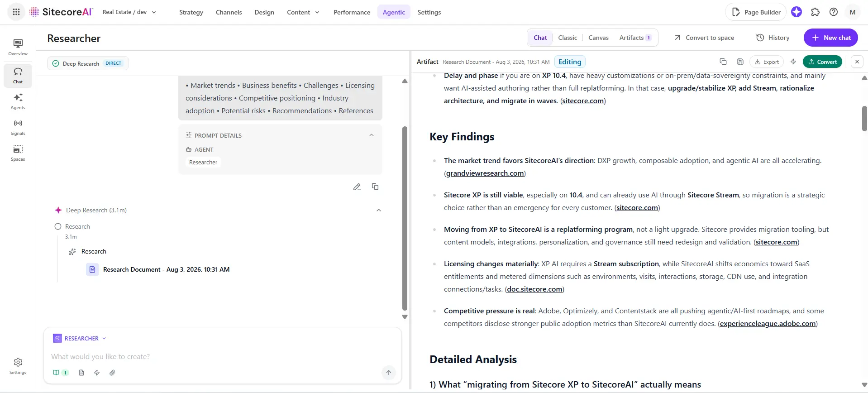The width and height of the screenshot is (868, 393).
Task: Open the user profile avatar M
Action: coord(853,12)
